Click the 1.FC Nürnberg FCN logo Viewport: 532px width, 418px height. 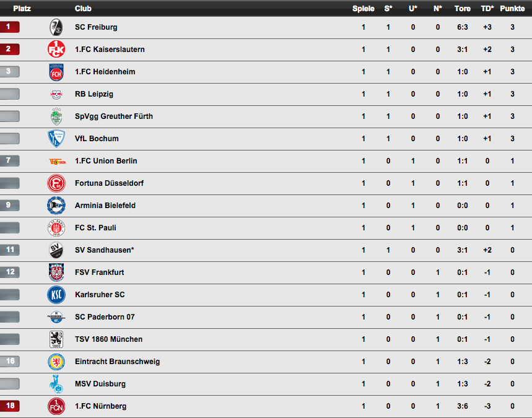(x=56, y=406)
